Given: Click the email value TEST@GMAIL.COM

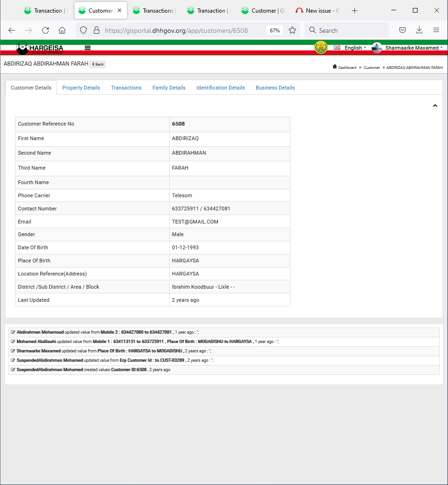Looking at the screenshot, I should coord(195,222).
